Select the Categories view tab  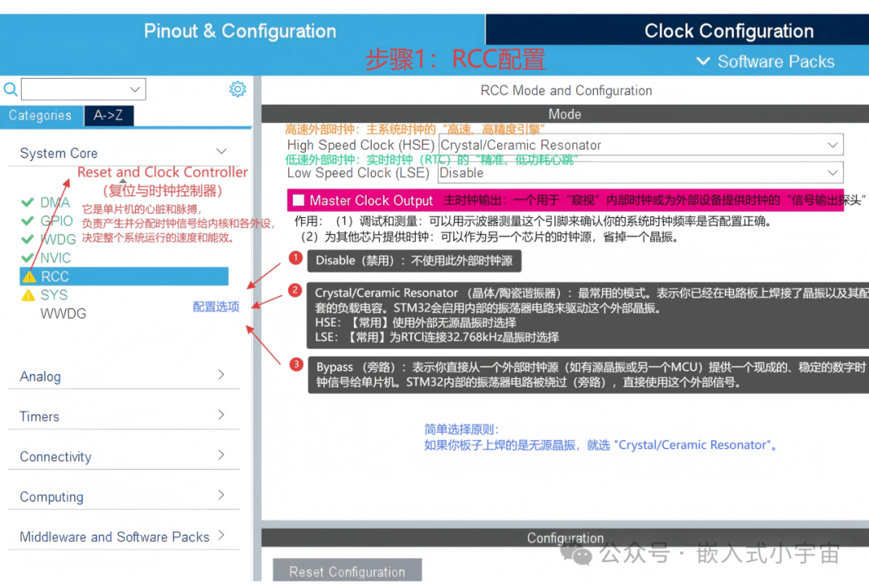tap(40, 115)
